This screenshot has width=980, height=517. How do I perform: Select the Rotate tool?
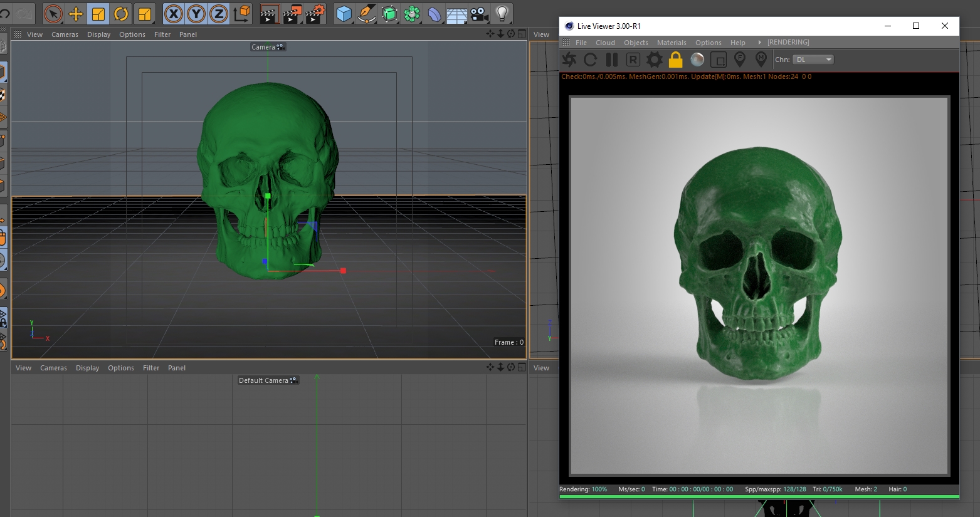point(121,14)
